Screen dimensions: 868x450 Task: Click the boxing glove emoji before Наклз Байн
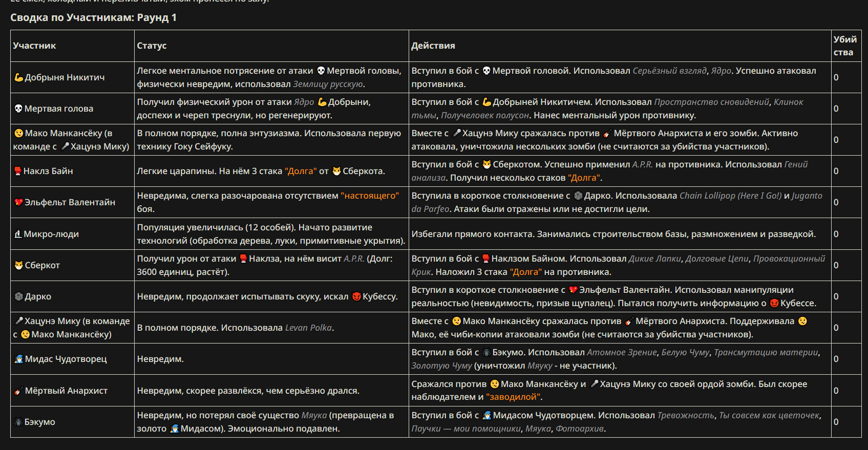(18, 171)
